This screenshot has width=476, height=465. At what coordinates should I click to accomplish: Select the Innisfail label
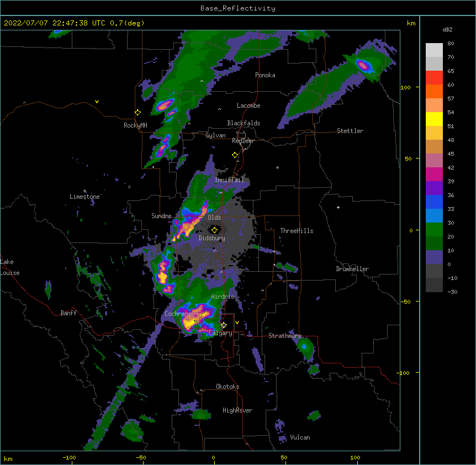pyautogui.click(x=229, y=180)
